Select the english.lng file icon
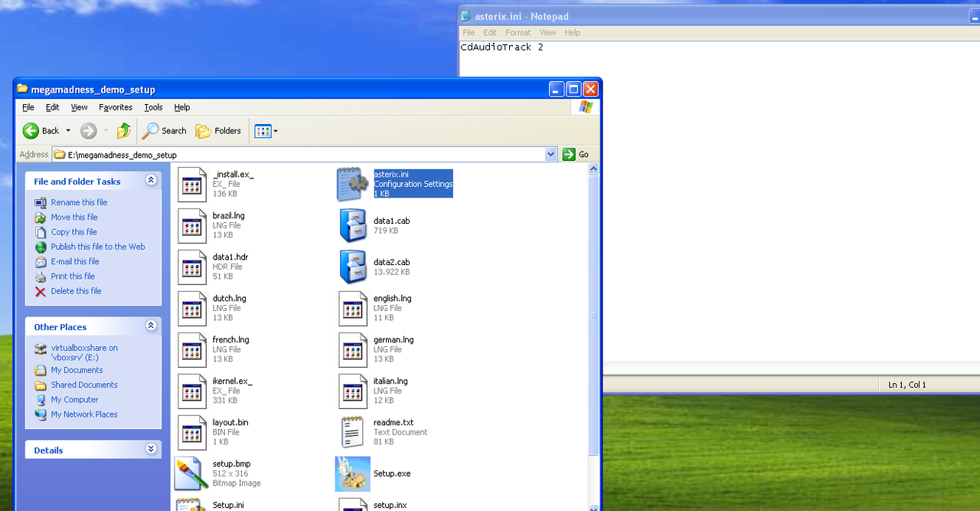 tap(353, 309)
